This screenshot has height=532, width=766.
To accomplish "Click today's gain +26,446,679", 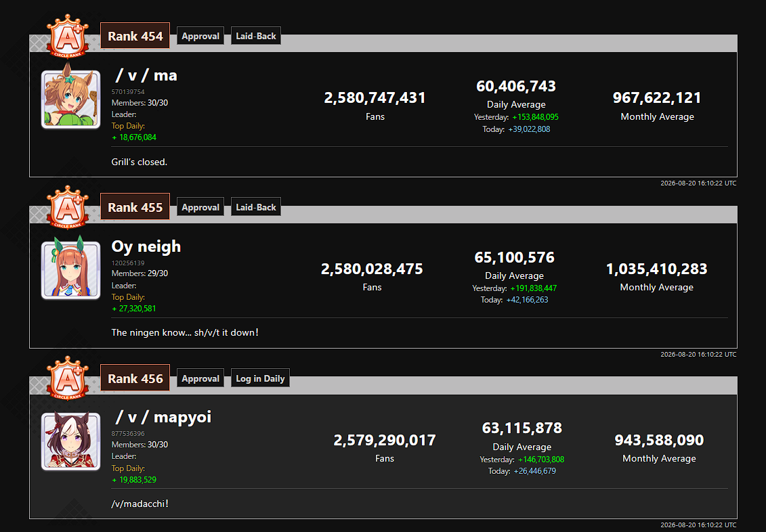I will coord(535,471).
